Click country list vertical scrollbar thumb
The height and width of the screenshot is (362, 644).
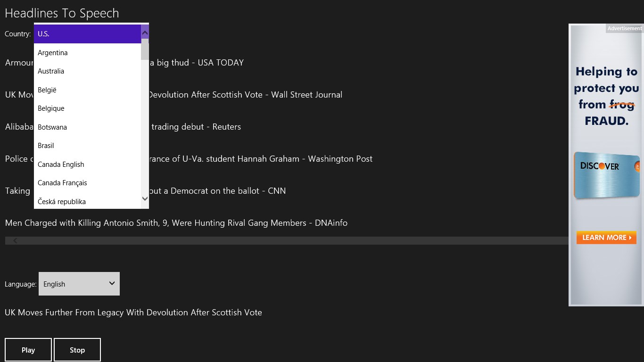(x=145, y=51)
